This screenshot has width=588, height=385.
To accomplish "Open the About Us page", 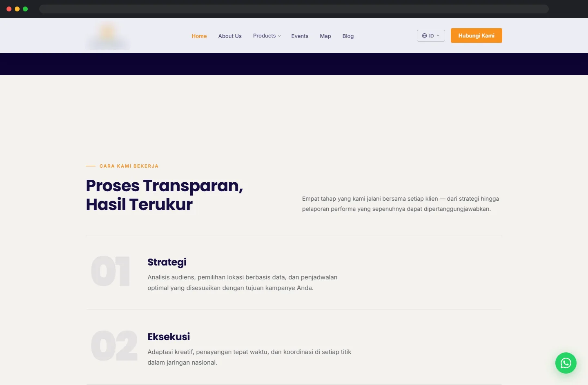I will point(230,36).
